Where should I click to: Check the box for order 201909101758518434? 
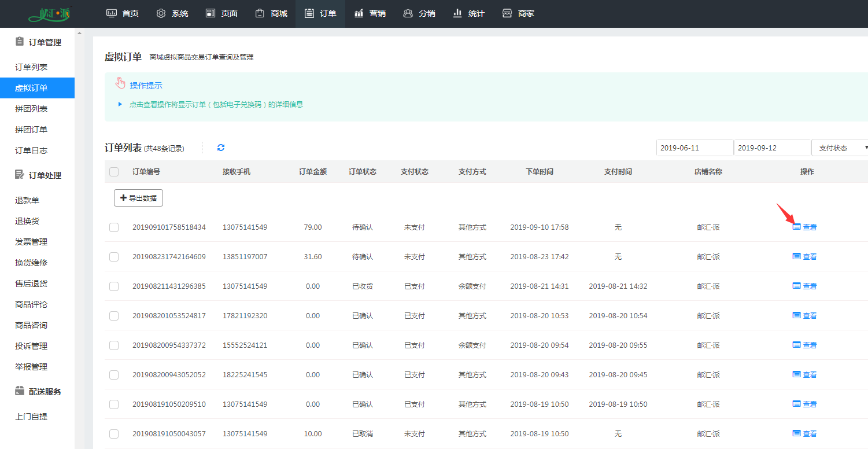click(114, 227)
